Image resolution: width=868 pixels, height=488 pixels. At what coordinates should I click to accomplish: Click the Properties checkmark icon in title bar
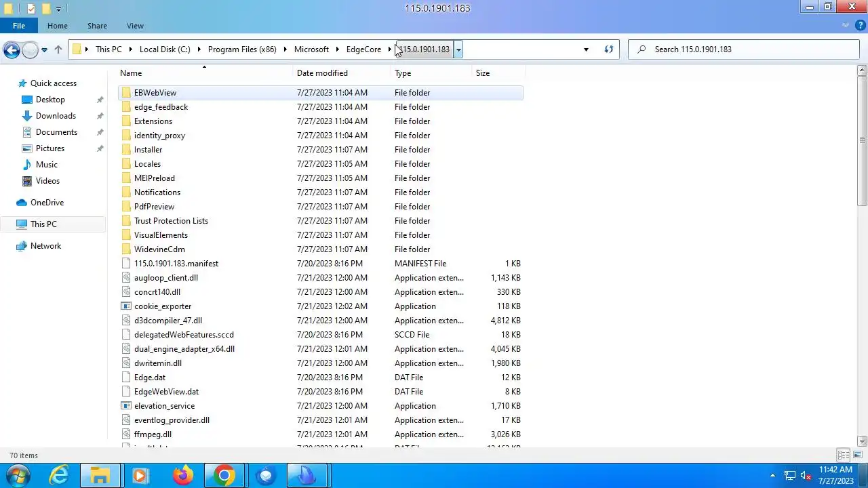(x=31, y=9)
